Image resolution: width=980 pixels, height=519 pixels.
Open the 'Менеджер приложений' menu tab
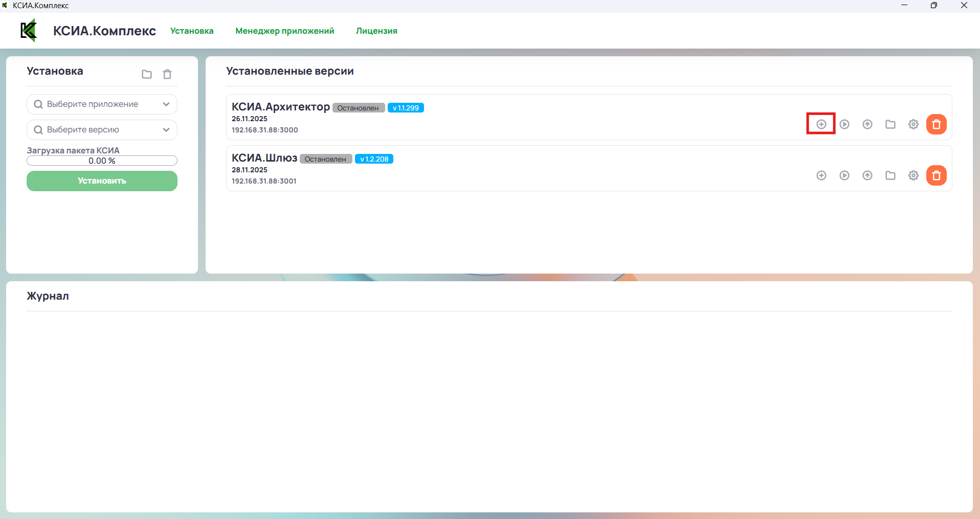(x=284, y=31)
